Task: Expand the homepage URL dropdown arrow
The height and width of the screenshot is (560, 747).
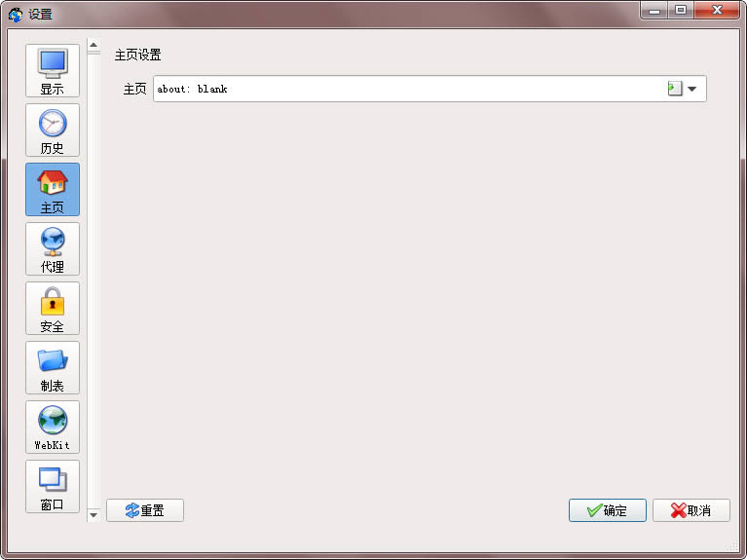Action: coord(692,90)
